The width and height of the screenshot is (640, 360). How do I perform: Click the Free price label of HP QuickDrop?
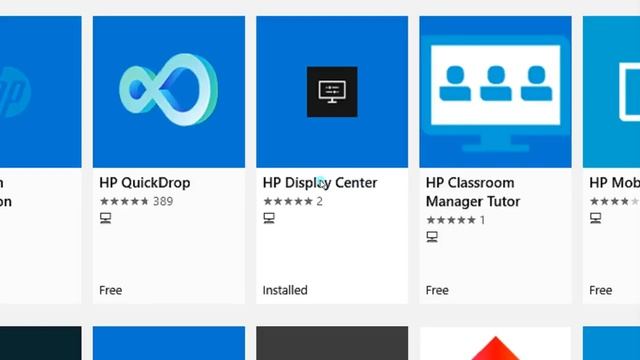(111, 290)
